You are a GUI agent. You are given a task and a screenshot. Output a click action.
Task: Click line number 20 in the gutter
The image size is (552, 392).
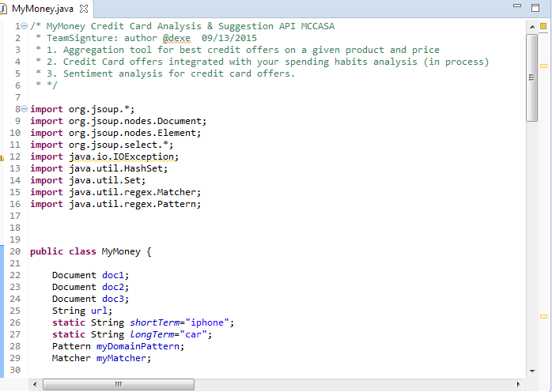(x=15, y=251)
